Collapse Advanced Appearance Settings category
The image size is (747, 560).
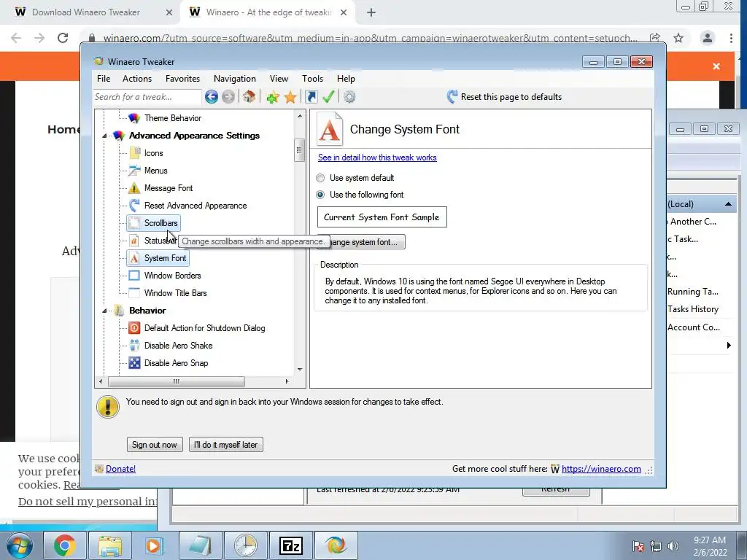click(x=105, y=136)
